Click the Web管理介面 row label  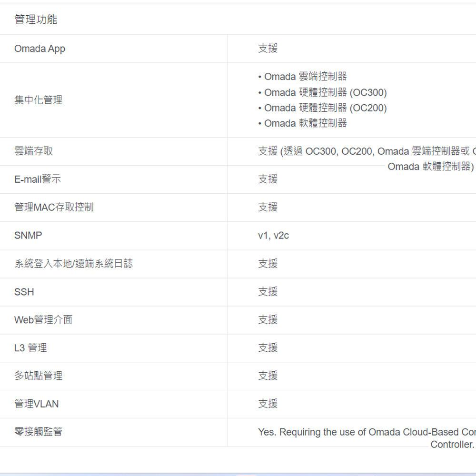[x=43, y=319]
